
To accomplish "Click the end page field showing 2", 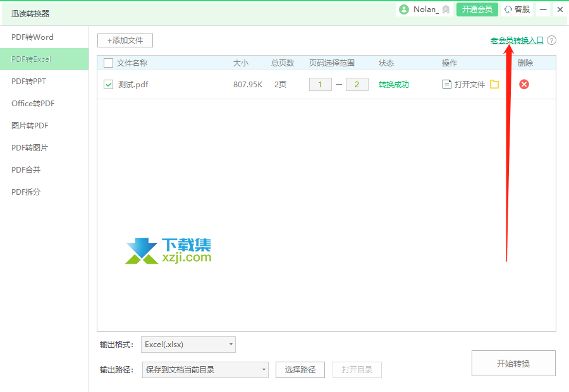I will point(357,84).
